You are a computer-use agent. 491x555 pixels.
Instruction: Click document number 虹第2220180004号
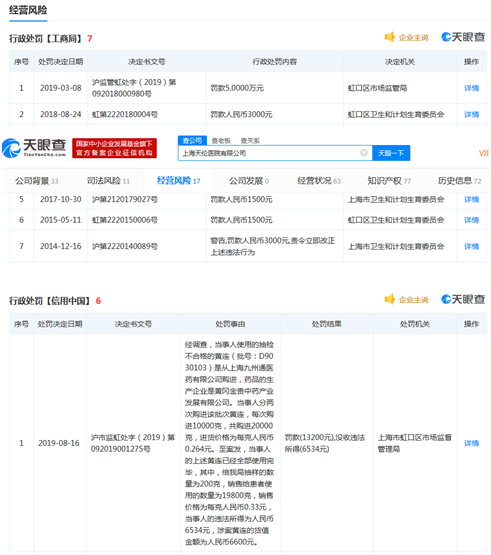coord(125,114)
